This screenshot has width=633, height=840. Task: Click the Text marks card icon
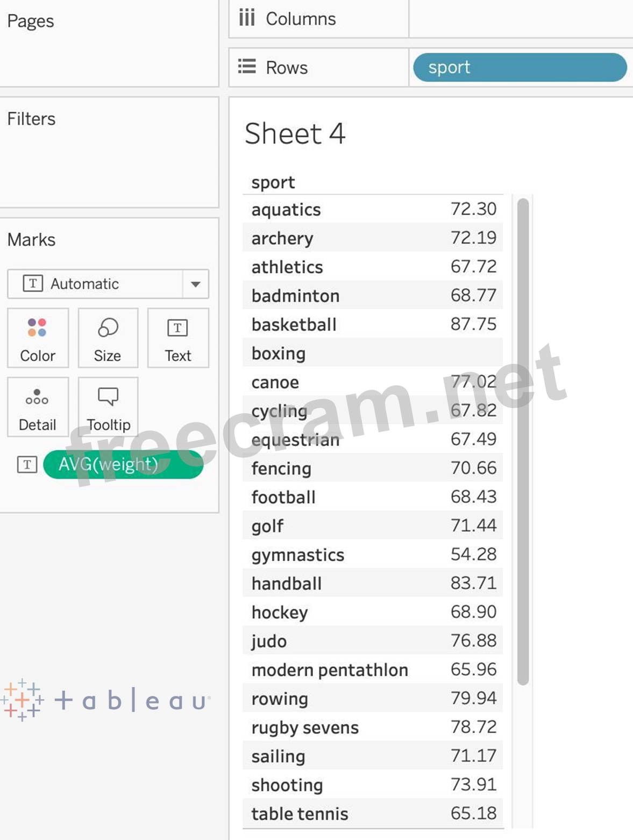177,328
